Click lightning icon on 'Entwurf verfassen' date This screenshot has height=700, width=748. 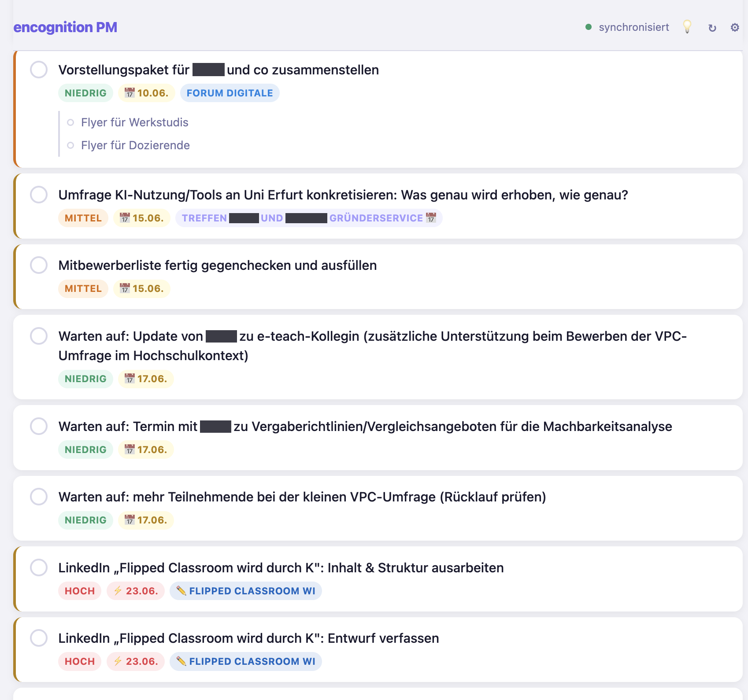point(118,661)
